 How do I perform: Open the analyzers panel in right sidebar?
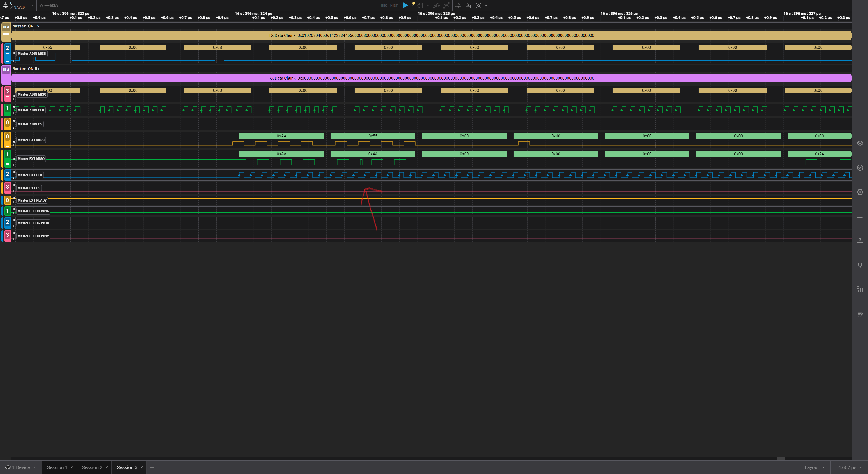[x=860, y=192]
